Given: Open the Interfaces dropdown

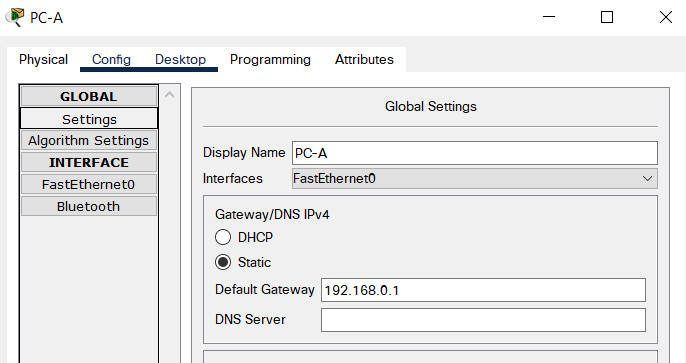Looking at the screenshot, I should (x=475, y=178).
